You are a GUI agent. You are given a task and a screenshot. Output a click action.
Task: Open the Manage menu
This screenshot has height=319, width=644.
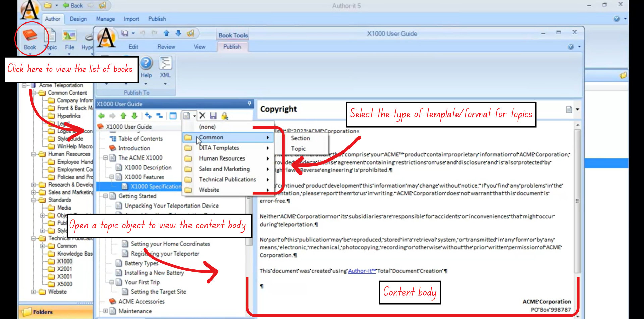click(105, 19)
